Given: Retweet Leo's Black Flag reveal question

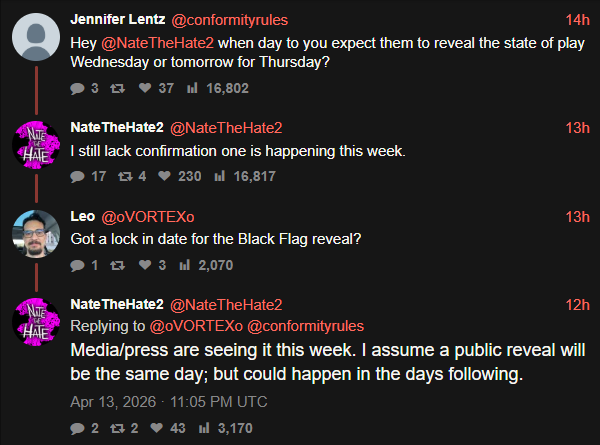Looking at the screenshot, I should (118, 265).
